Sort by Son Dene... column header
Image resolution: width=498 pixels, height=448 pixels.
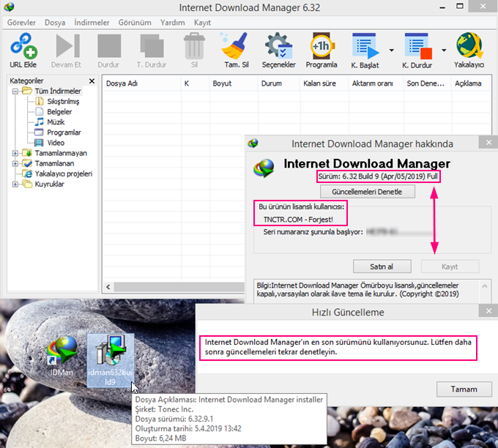tap(427, 83)
